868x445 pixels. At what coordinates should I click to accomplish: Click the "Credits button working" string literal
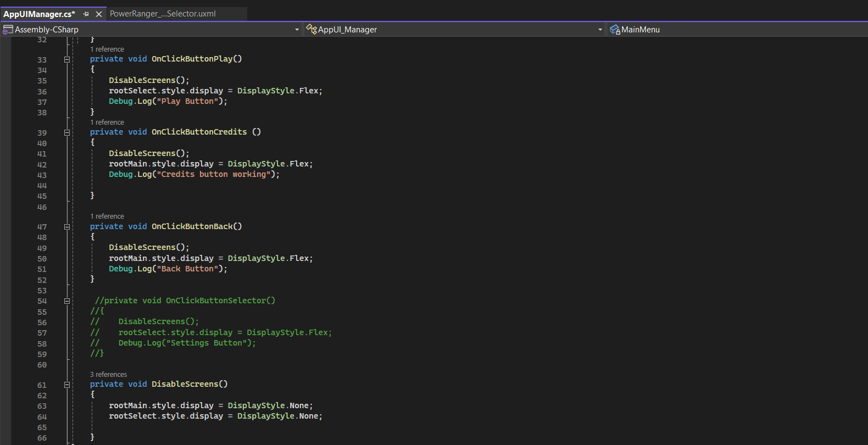(x=214, y=174)
